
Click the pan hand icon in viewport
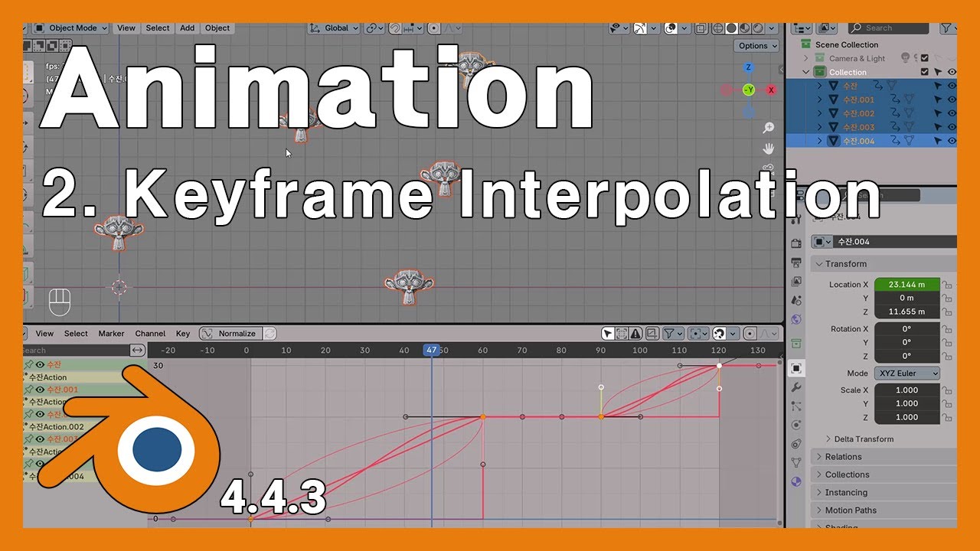pyautogui.click(x=769, y=148)
